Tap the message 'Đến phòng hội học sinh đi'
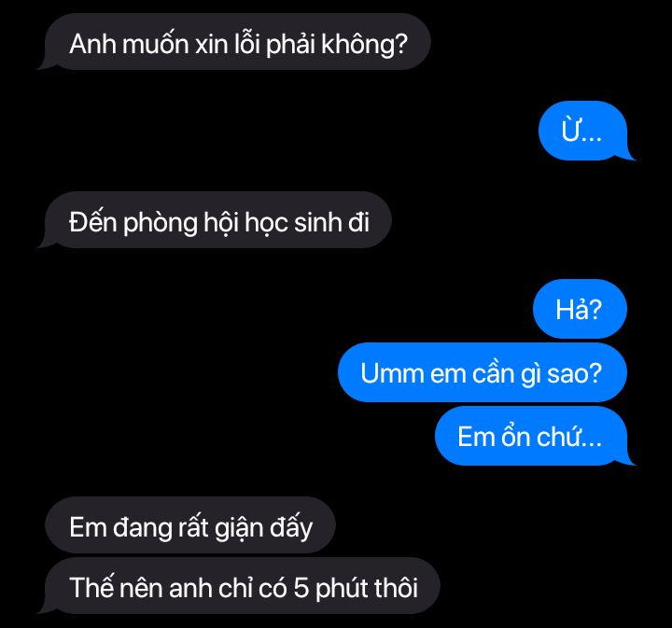 tap(218, 220)
